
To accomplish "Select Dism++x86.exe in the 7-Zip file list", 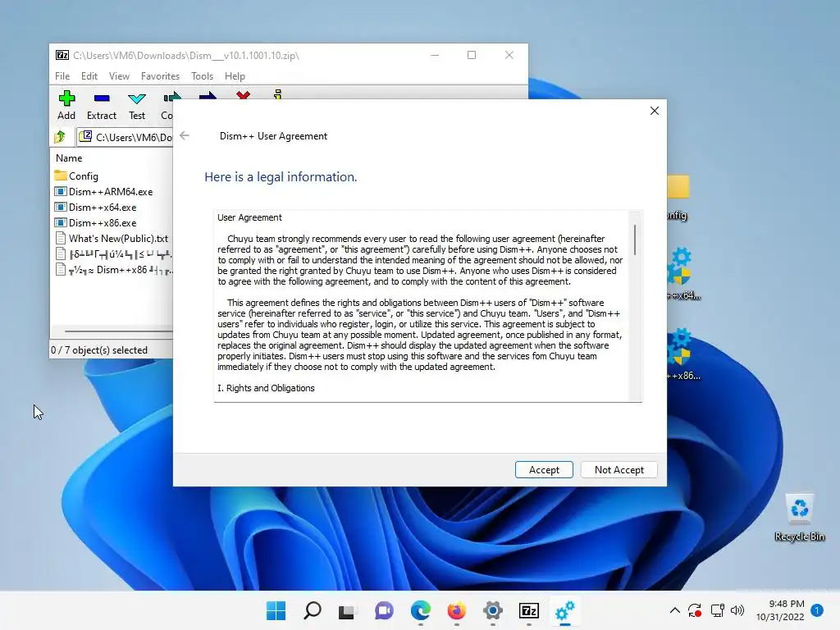I will point(96,222).
